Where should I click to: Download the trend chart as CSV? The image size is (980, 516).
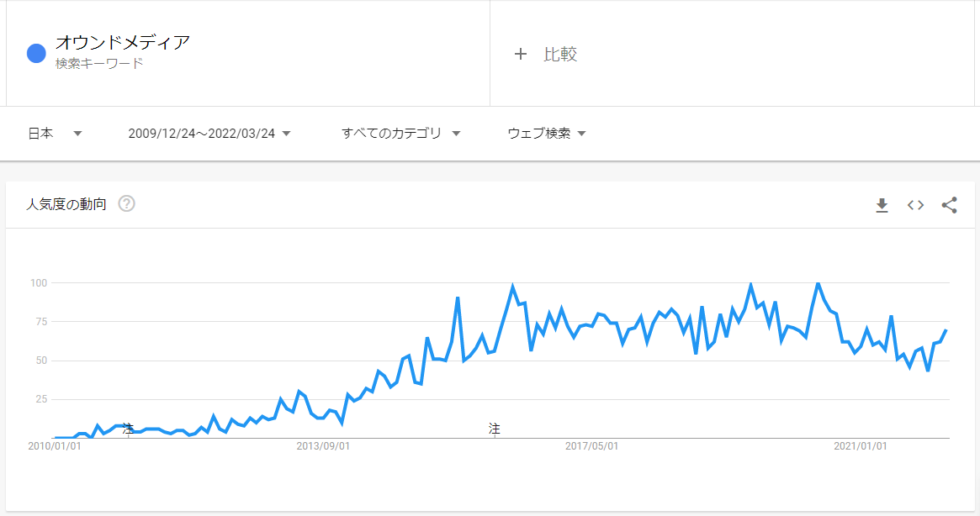click(x=882, y=205)
